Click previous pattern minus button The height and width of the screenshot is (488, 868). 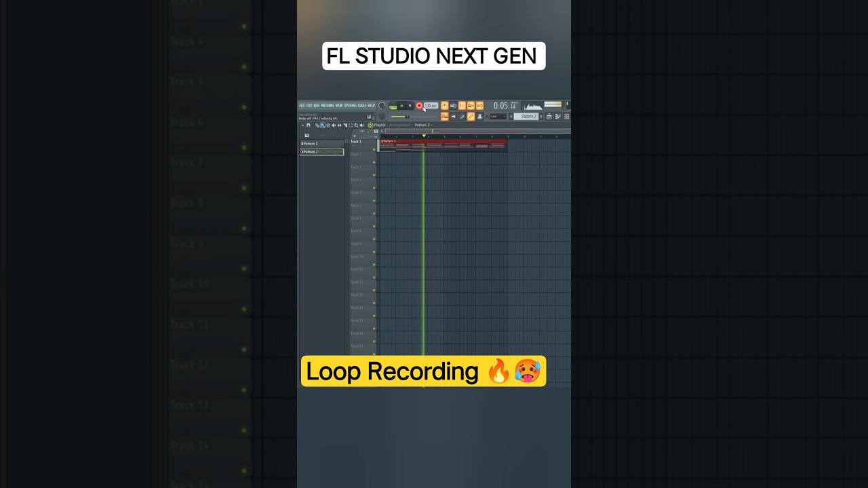click(511, 117)
